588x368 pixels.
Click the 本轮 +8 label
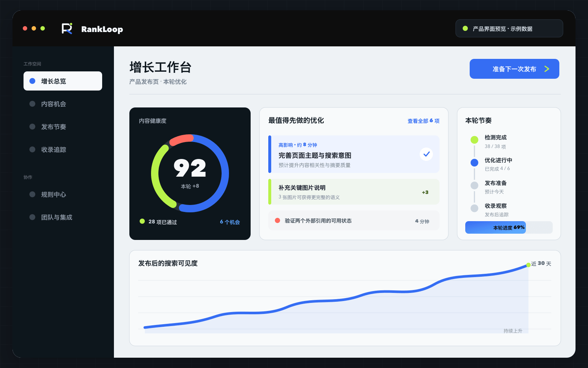[x=190, y=186]
